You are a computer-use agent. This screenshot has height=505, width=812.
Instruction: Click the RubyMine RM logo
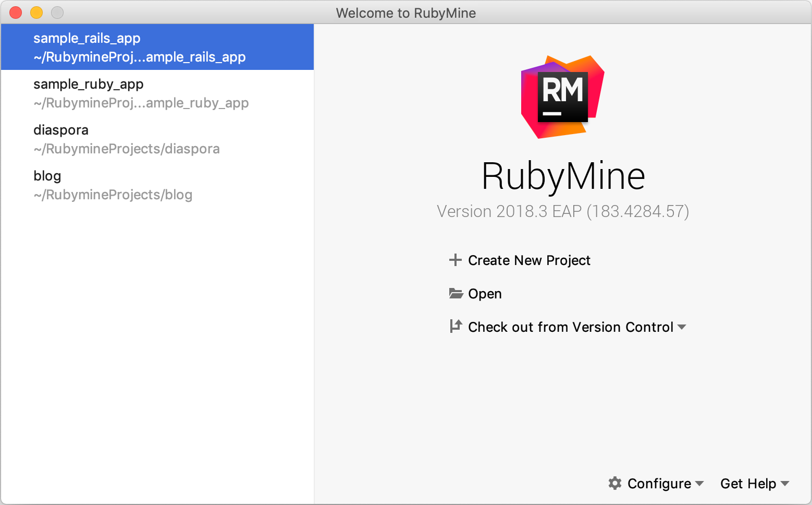pos(563,97)
